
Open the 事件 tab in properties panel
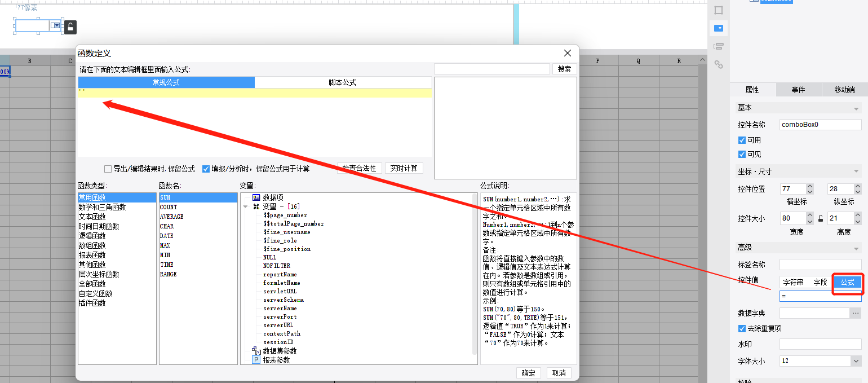click(x=798, y=90)
